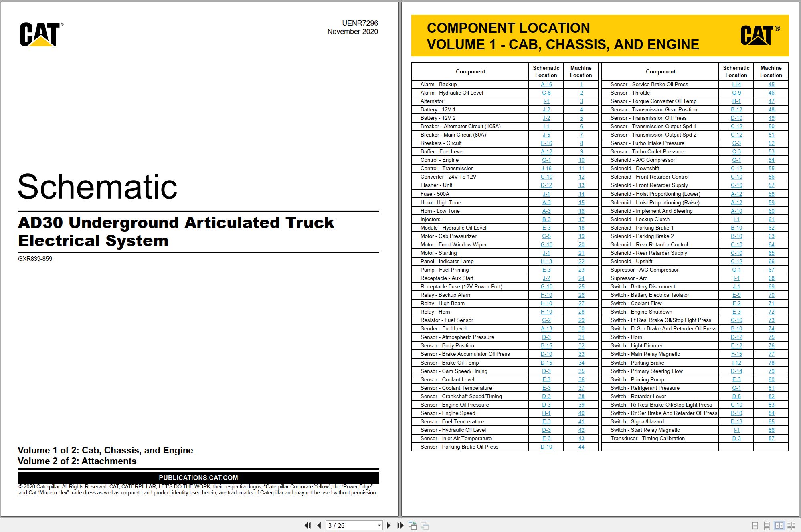Open machine location 72 for Switch - Engine Shutdown

point(771,312)
